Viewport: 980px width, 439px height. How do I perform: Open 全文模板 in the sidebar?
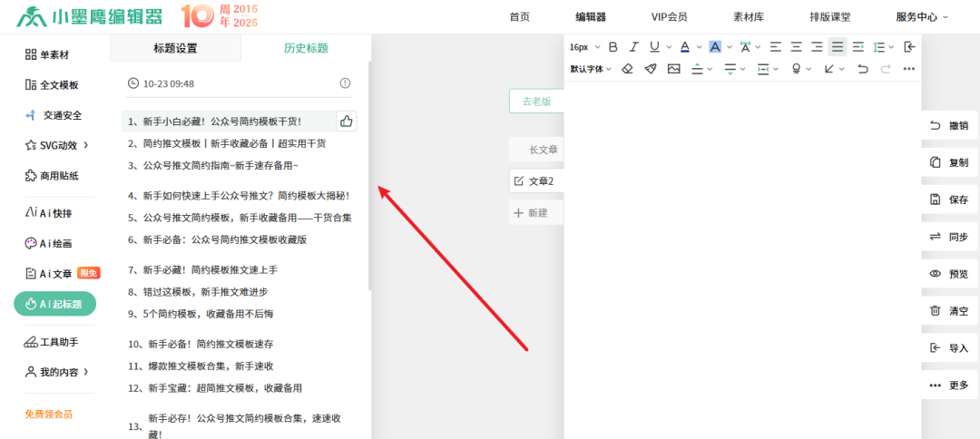(x=52, y=85)
